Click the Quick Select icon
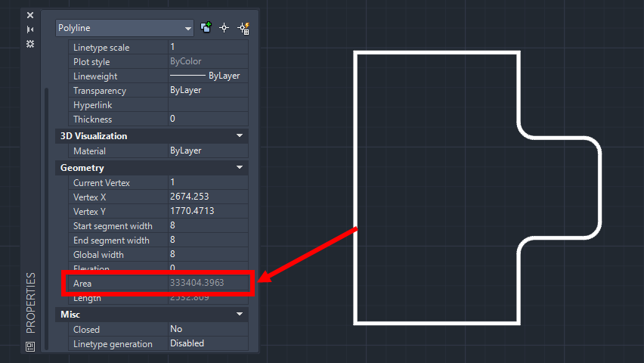 pos(243,28)
